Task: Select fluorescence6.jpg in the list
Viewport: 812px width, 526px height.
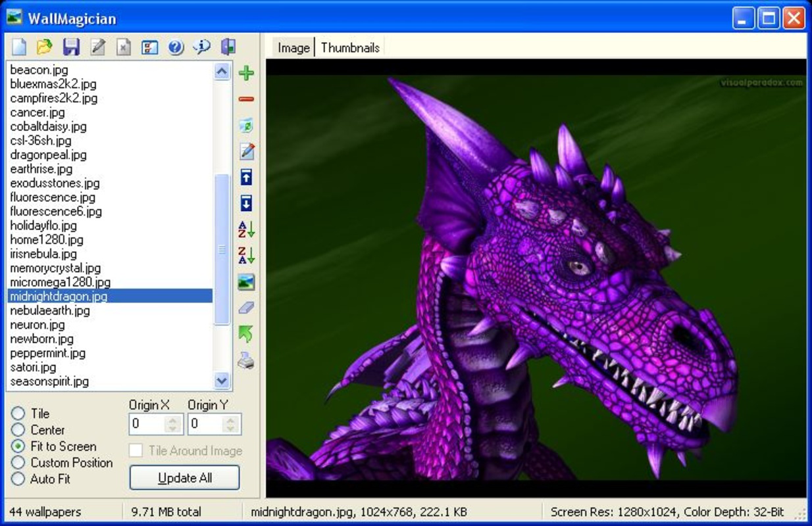Action: (x=110, y=212)
